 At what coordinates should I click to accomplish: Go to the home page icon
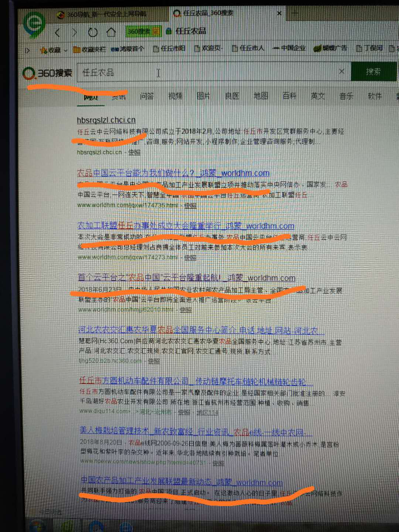click(x=111, y=33)
